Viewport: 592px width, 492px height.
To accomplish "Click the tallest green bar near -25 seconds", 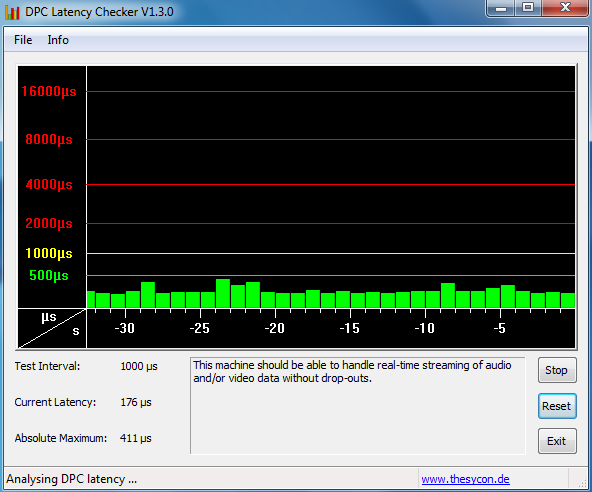I will (x=223, y=293).
